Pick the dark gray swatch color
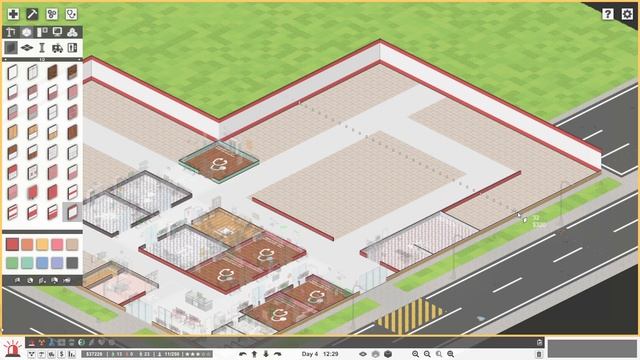This screenshot has height=360, width=640. click(x=72, y=262)
